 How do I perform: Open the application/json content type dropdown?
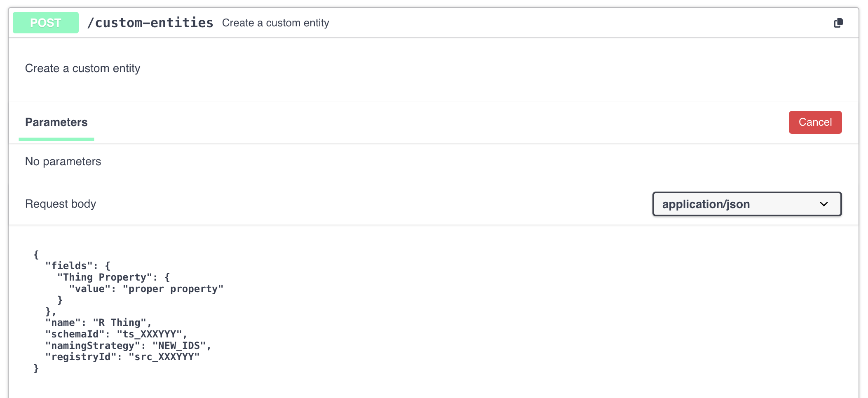(747, 204)
